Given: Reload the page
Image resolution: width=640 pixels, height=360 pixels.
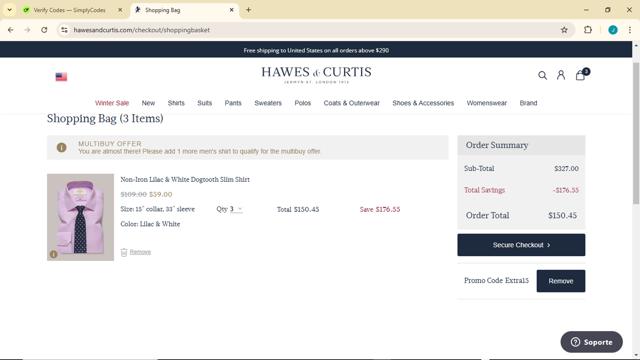Looking at the screenshot, I should pyautogui.click(x=44, y=30).
